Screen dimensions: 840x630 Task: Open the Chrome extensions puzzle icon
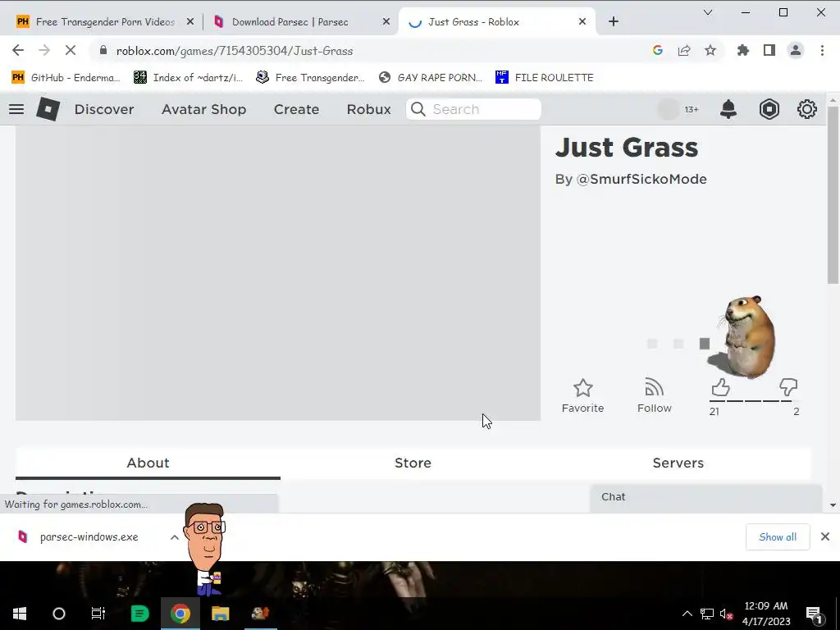click(743, 50)
